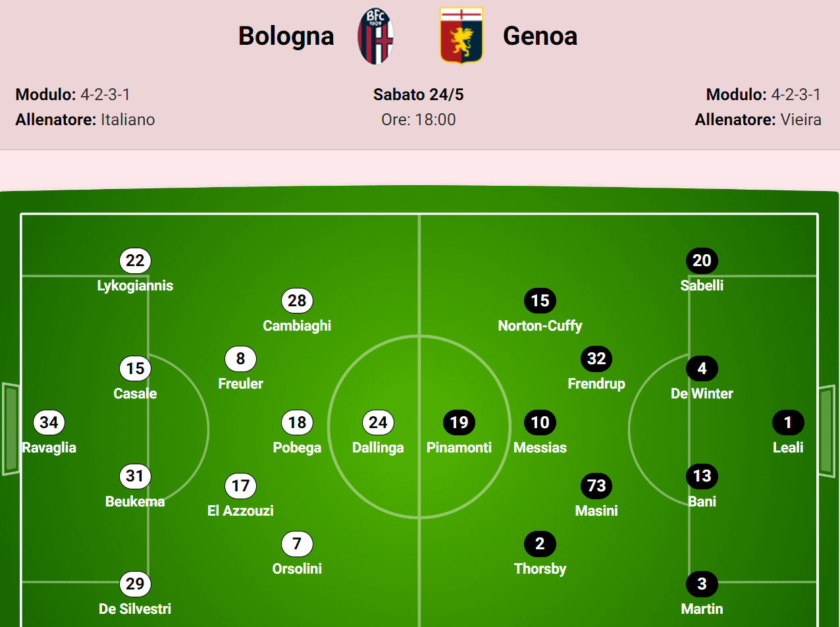Open the Bologna team name heading

tap(286, 36)
